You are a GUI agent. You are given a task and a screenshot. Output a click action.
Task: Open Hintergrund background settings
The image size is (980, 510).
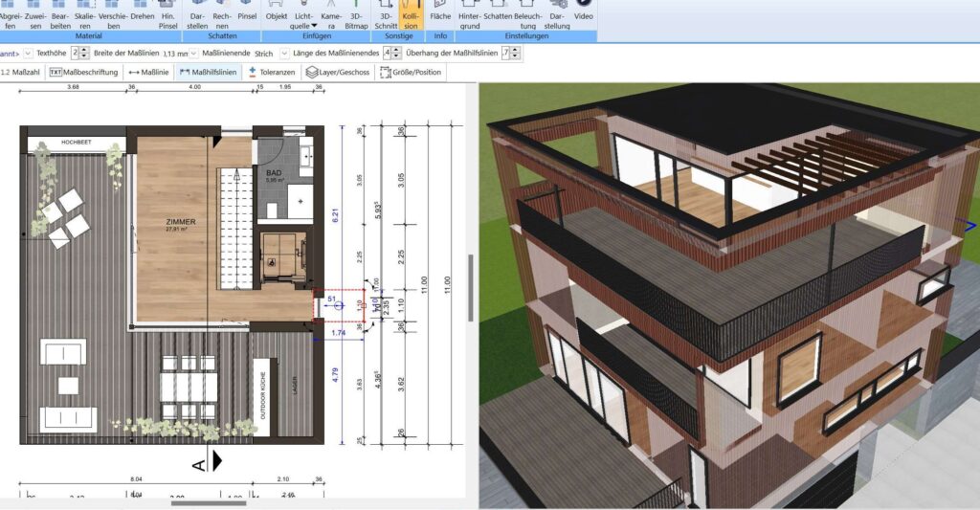470,18
